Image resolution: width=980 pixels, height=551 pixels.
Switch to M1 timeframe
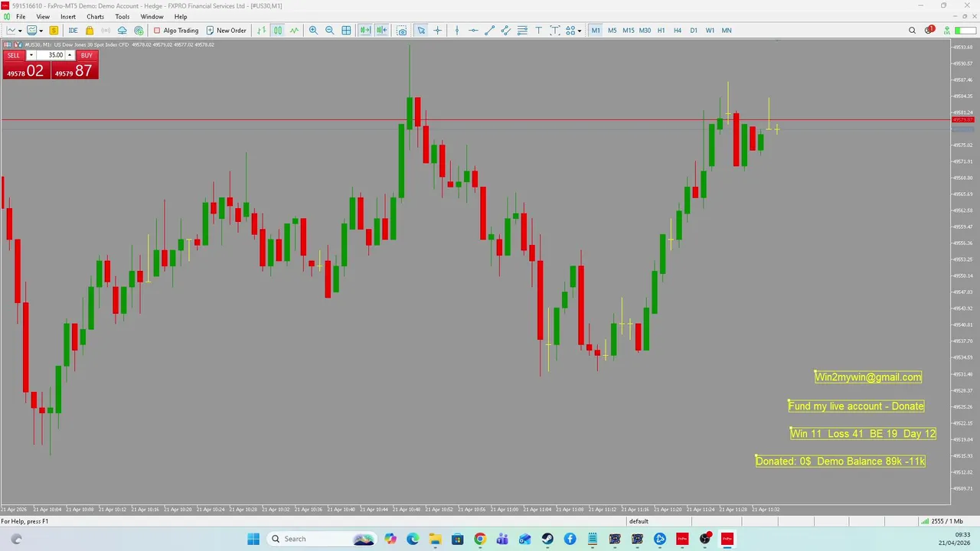pyautogui.click(x=596, y=31)
